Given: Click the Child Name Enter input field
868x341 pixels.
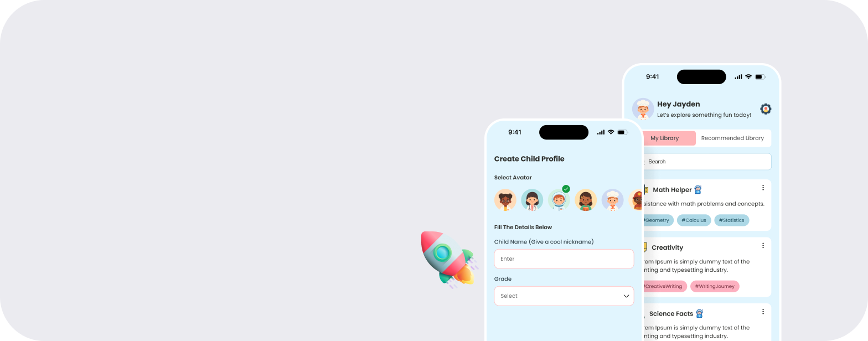Looking at the screenshot, I should coord(564,259).
